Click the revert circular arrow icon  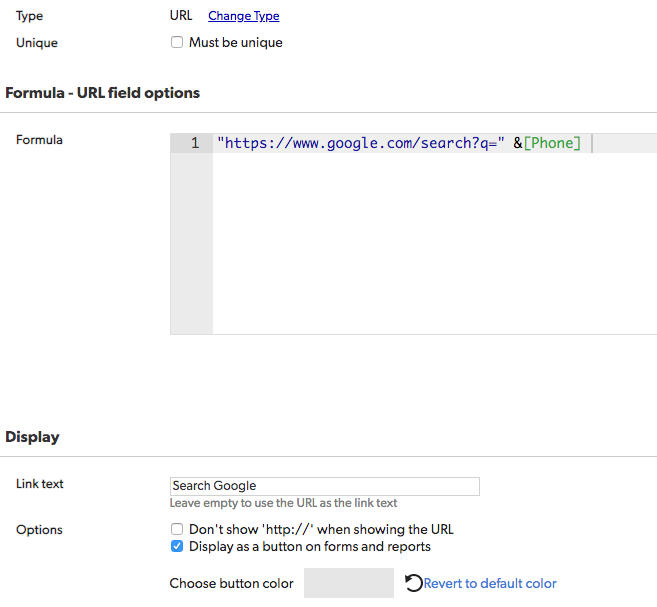[x=414, y=583]
